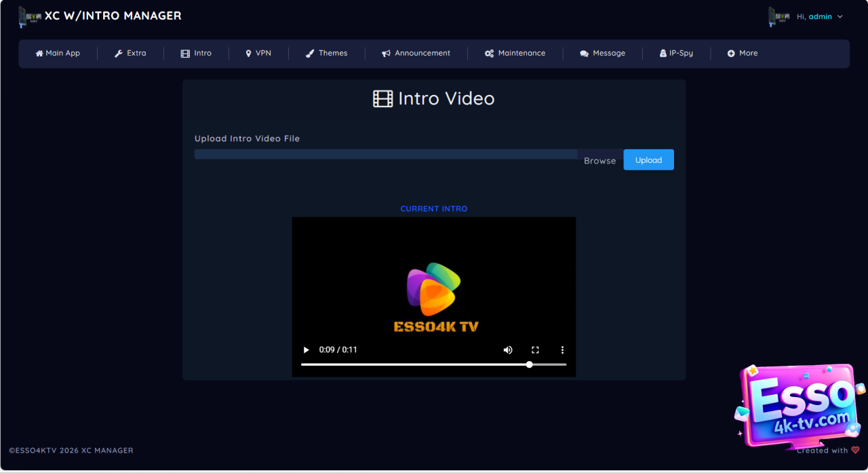Click the wrench icon for Extra
Screen dimensions: 868x473
[x=118, y=54]
